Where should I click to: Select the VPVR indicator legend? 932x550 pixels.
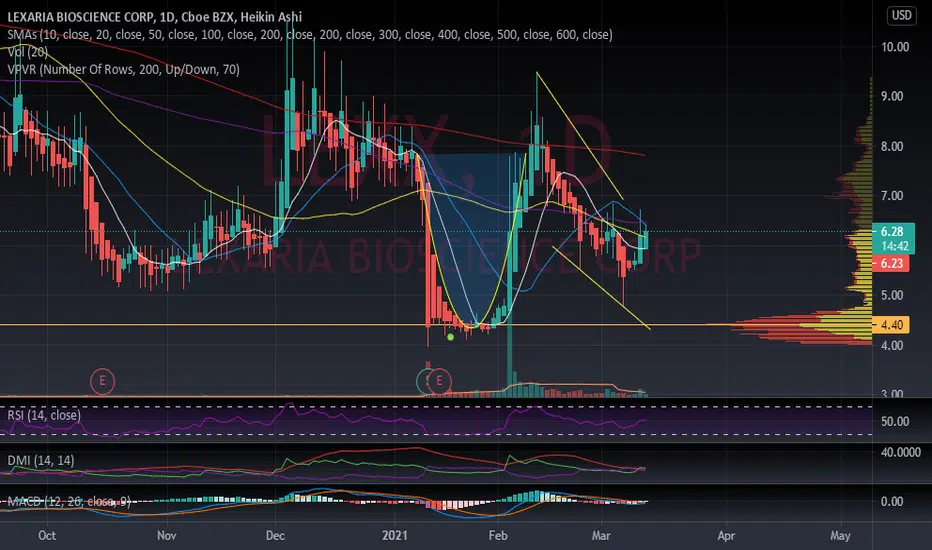(124, 70)
